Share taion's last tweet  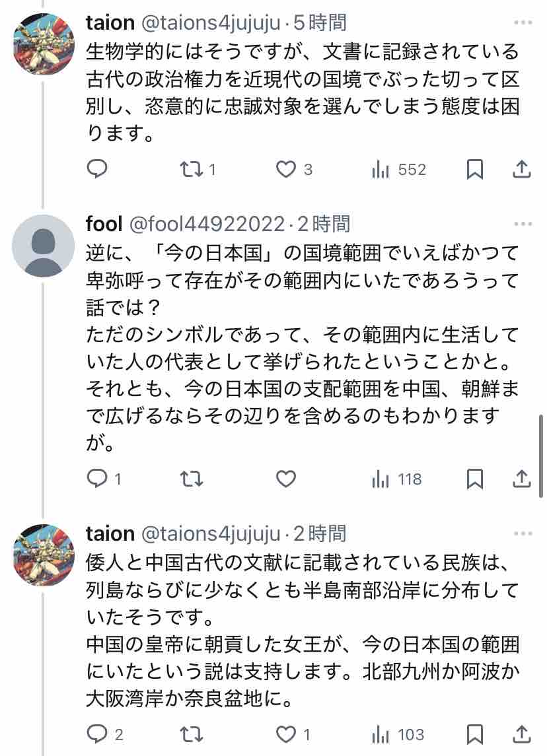coord(522,734)
